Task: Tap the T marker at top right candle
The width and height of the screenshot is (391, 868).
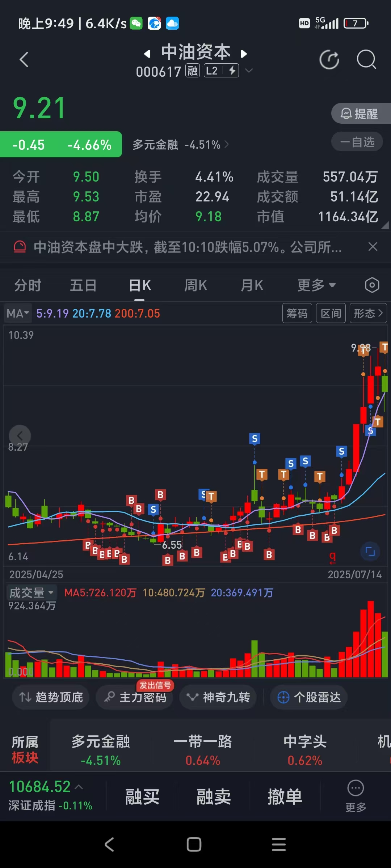Action: point(384,348)
